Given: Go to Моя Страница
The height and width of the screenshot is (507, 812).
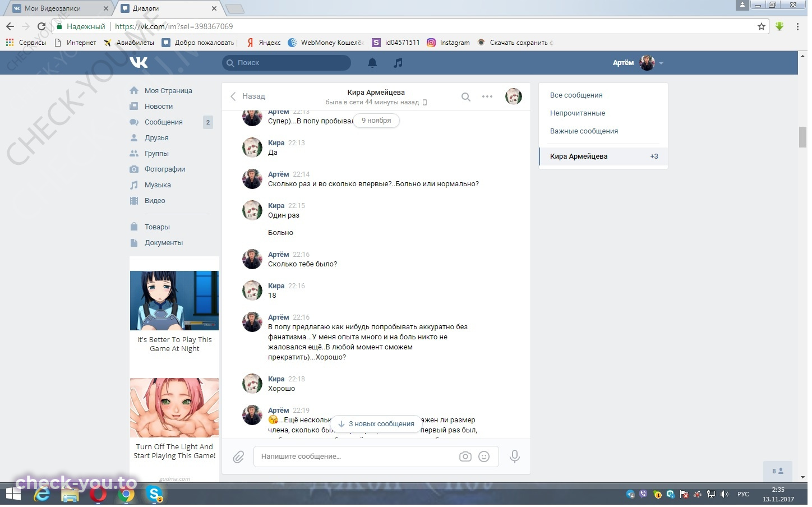Looking at the screenshot, I should [x=169, y=91].
